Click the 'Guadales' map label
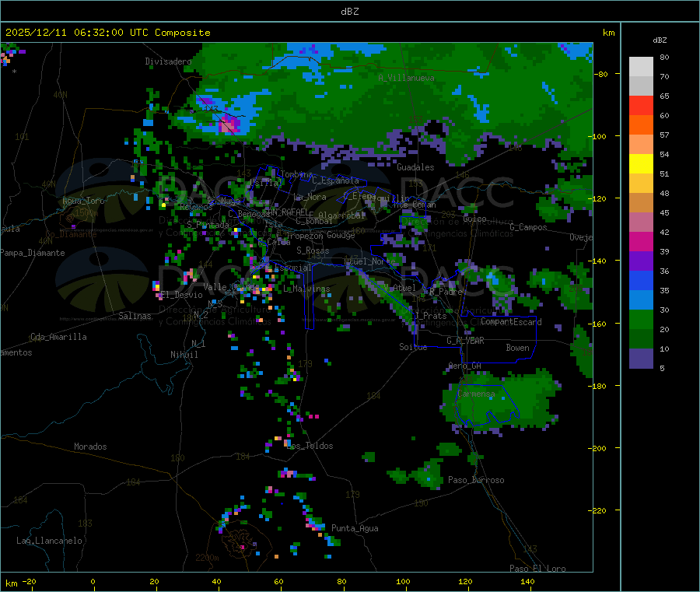Viewport: 700px width, 592px height. click(415, 167)
